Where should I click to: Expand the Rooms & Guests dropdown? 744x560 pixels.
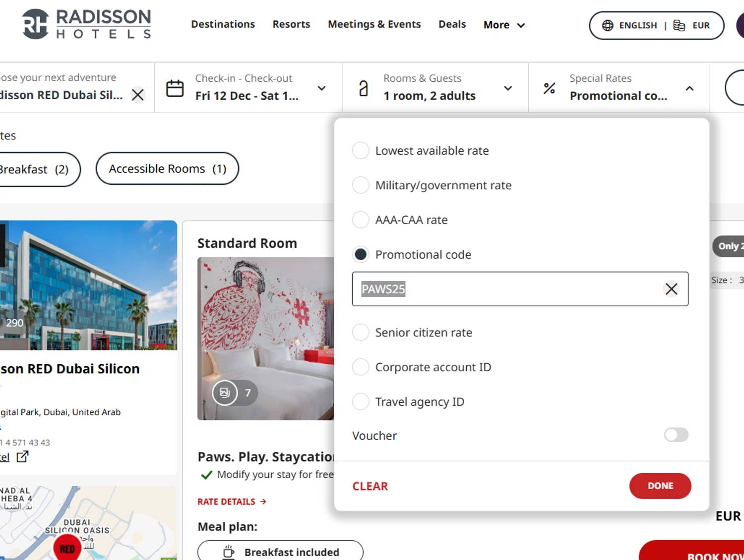click(x=508, y=88)
